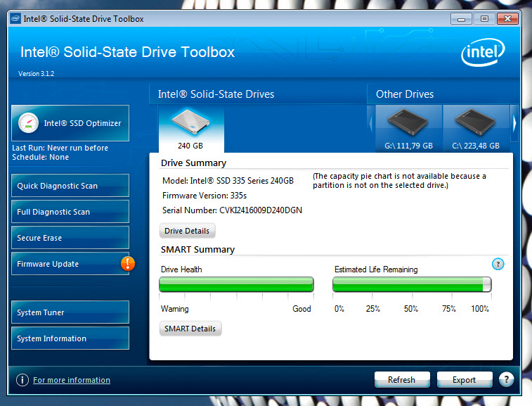Run the Quick Diagnostic Scan

(x=70, y=186)
